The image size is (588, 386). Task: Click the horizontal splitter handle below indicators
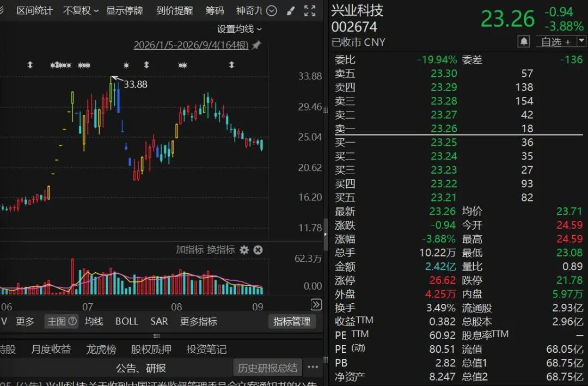pyautogui.click(x=157, y=336)
